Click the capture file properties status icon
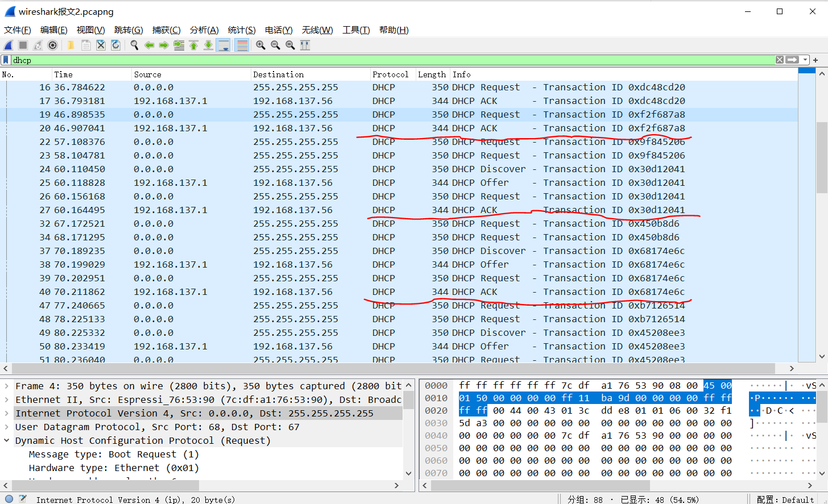The image size is (828, 504). click(23, 499)
